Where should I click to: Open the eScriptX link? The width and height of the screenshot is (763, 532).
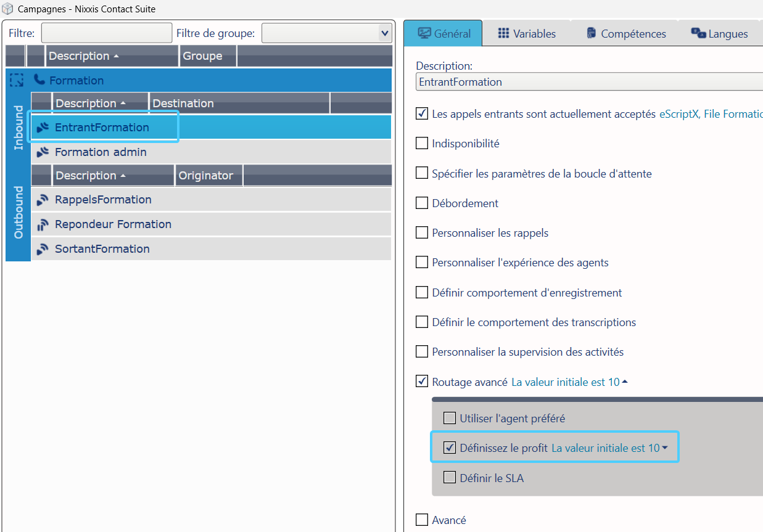678,114
